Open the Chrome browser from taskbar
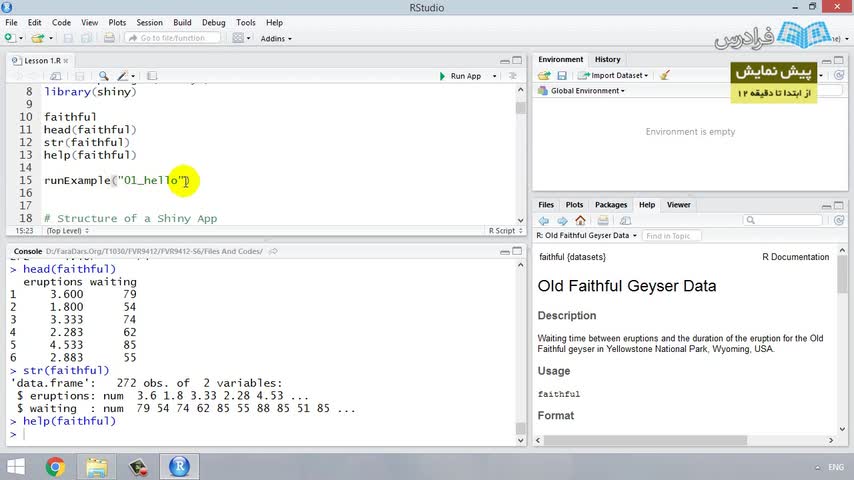 pyautogui.click(x=55, y=467)
